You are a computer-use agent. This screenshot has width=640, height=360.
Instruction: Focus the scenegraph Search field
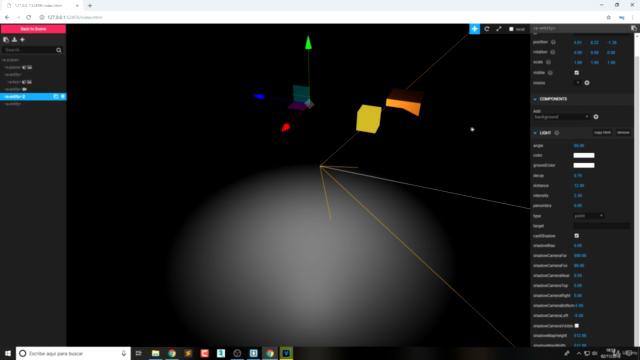click(29, 50)
